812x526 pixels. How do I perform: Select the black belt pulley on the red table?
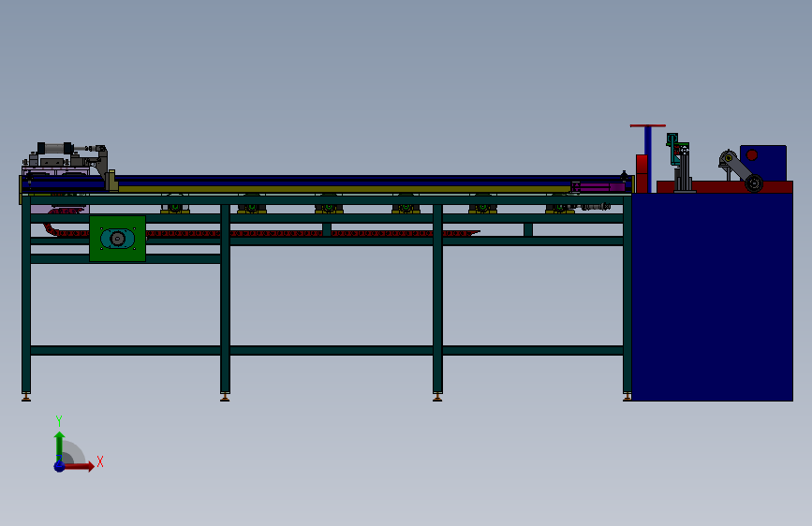pos(754,183)
